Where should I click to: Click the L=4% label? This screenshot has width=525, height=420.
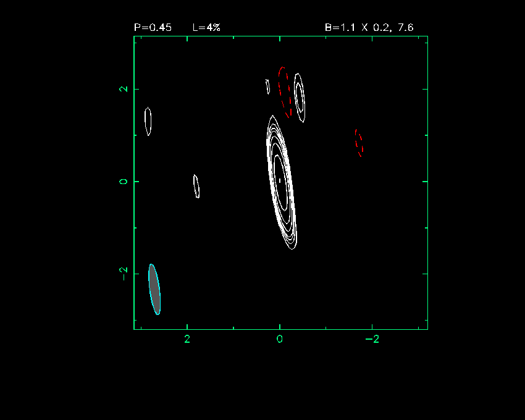pyautogui.click(x=206, y=27)
